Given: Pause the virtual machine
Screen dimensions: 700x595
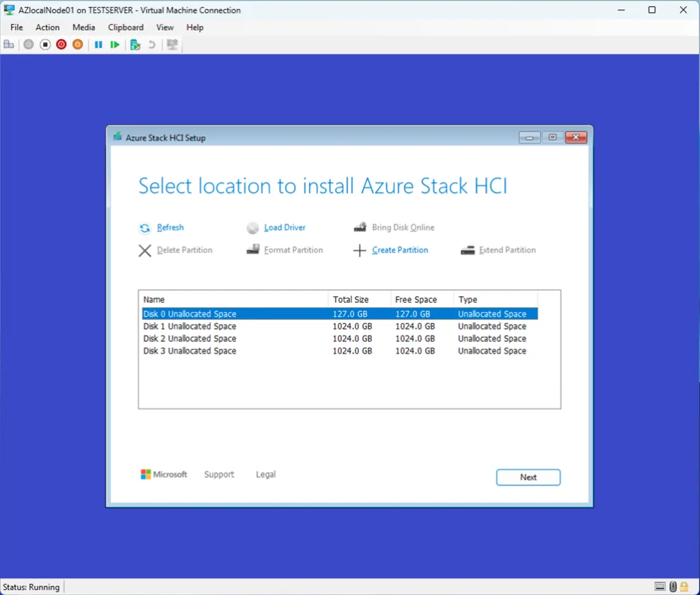Looking at the screenshot, I should coord(98,44).
